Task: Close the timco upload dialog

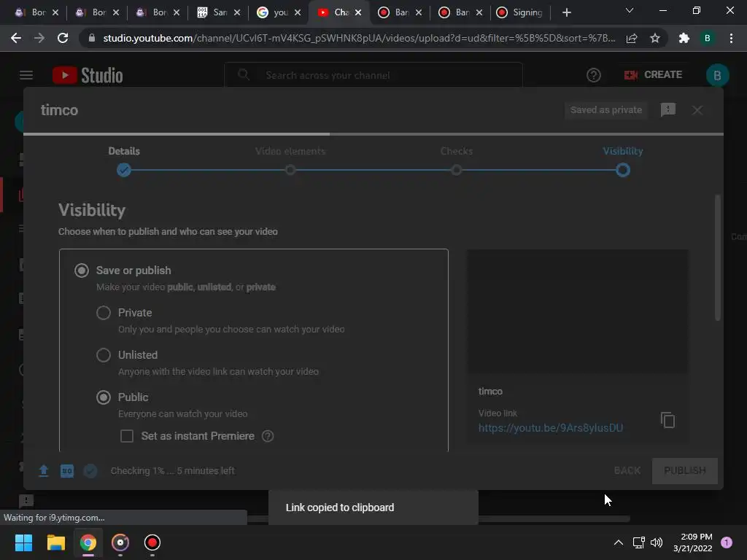Action: [697, 111]
